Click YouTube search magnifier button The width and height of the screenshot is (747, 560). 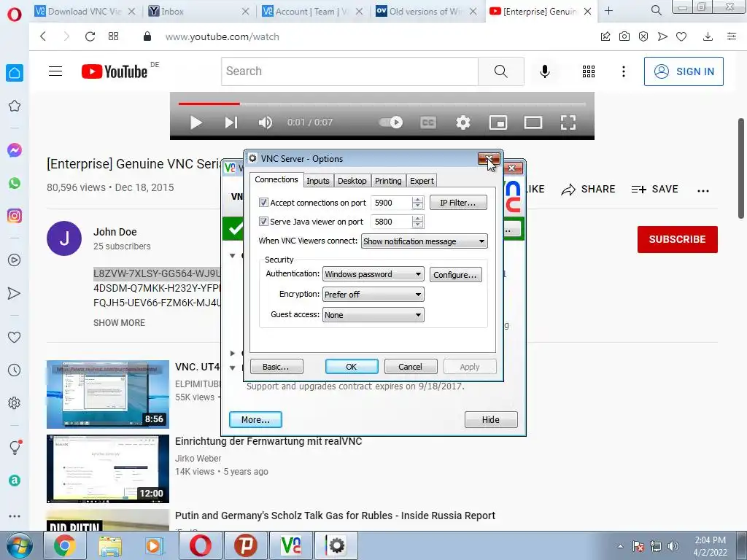click(x=500, y=71)
